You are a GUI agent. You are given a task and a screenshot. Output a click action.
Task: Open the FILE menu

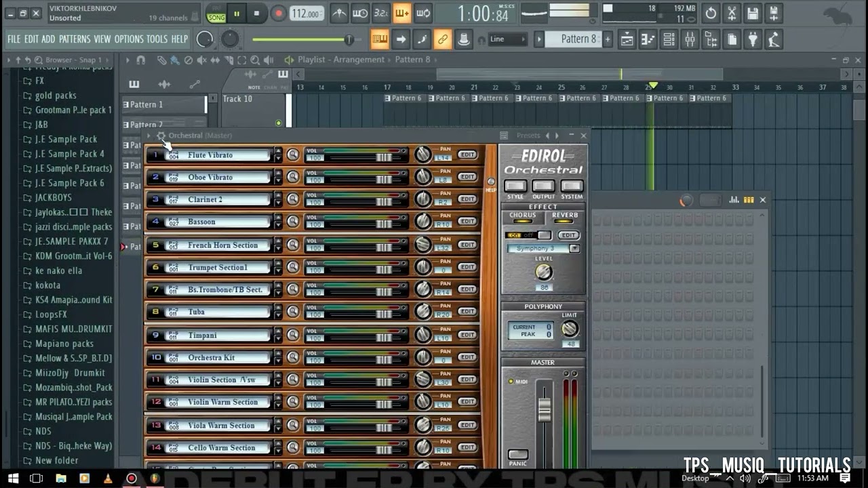point(14,39)
